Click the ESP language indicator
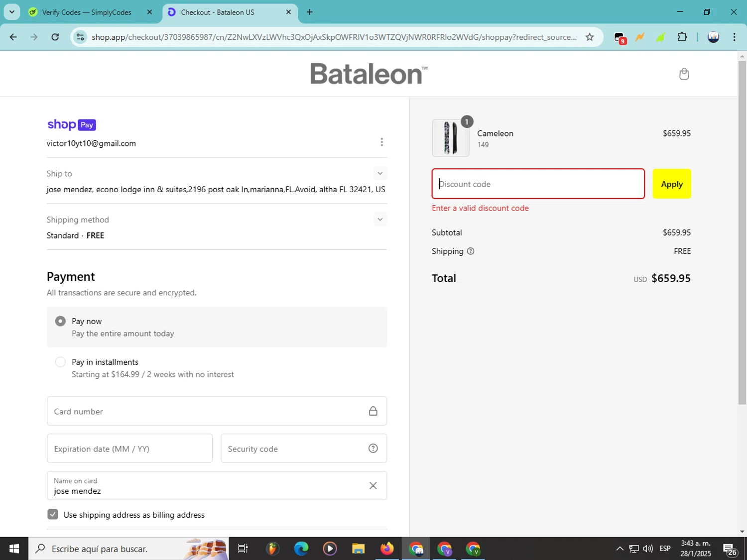Screen dimensions: 747x560 pos(665,549)
